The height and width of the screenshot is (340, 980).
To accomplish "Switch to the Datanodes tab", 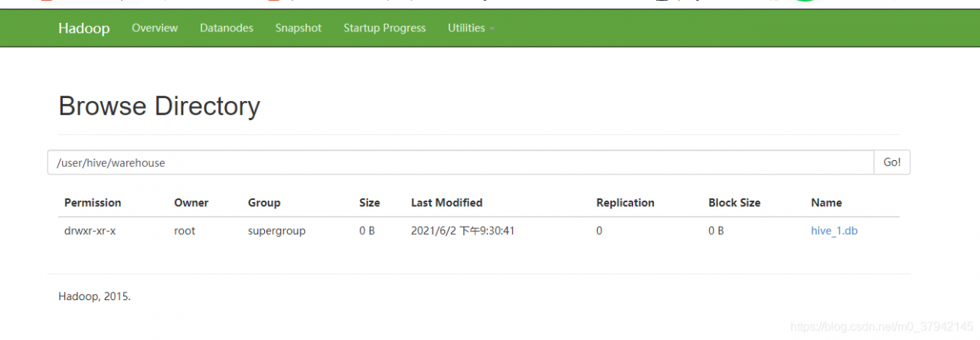I will [x=227, y=28].
